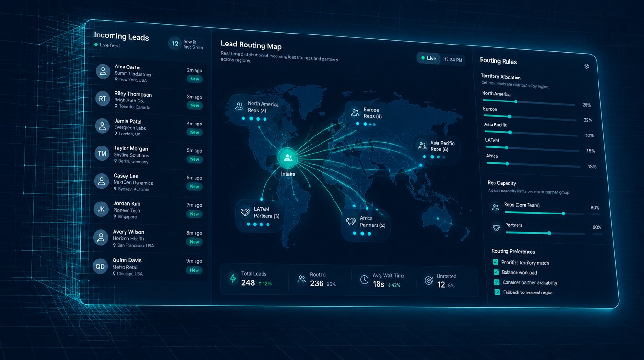Click the Routed value 236

coord(317,283)
